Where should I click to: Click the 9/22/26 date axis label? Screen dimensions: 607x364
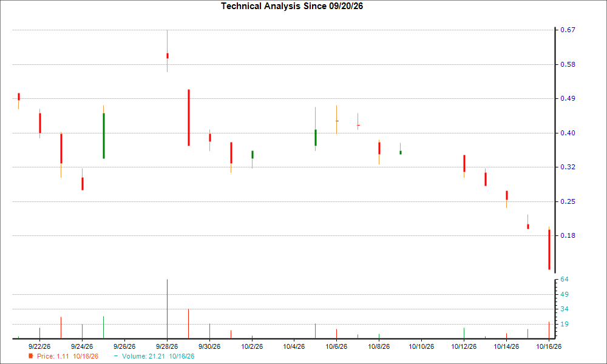(x=39, y=346)
